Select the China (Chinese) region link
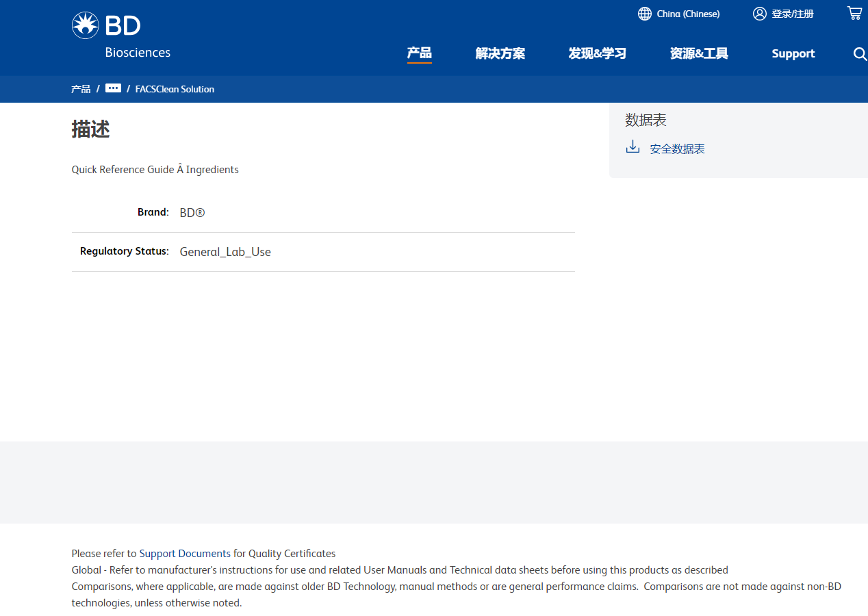Viewport: 868px width, 616px height. click(688, 14)
